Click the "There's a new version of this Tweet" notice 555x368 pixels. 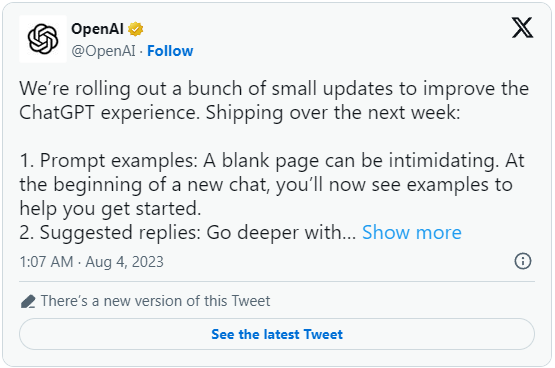pyautogui.click(x=155, y=301)
